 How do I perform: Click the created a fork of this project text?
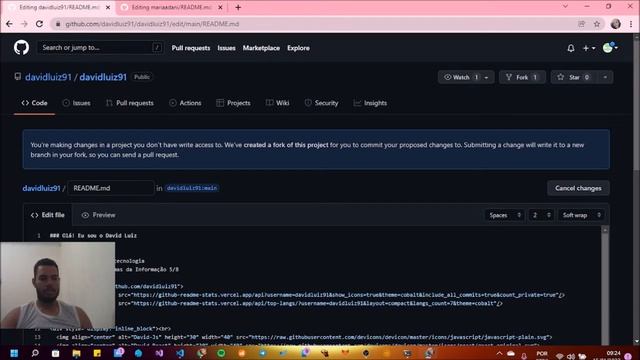286,145
